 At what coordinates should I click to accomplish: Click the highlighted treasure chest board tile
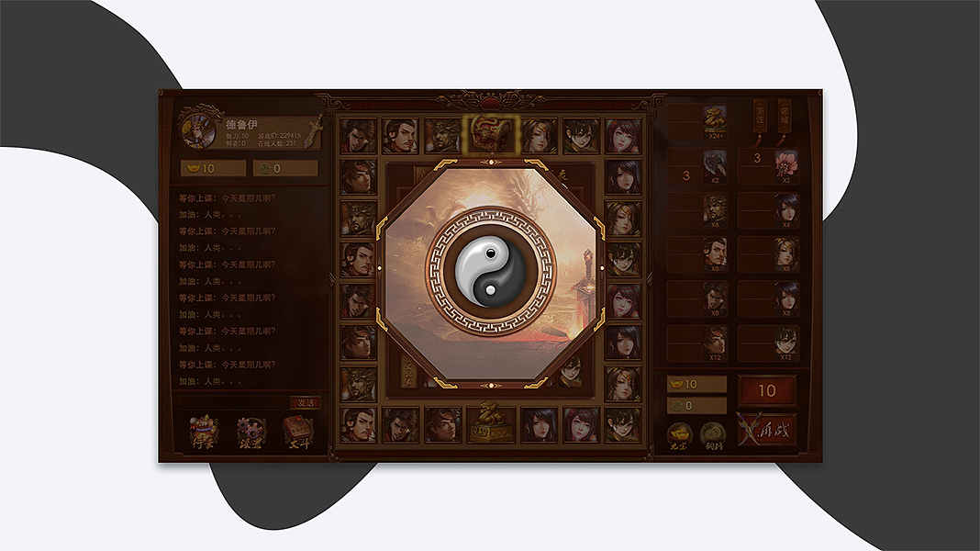(x=491, y=134)
